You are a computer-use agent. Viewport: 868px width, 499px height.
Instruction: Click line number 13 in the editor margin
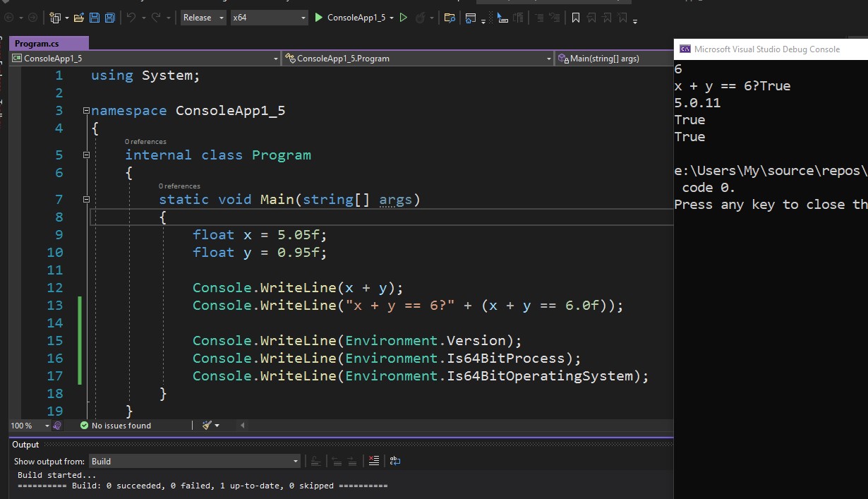click(55, 306)
